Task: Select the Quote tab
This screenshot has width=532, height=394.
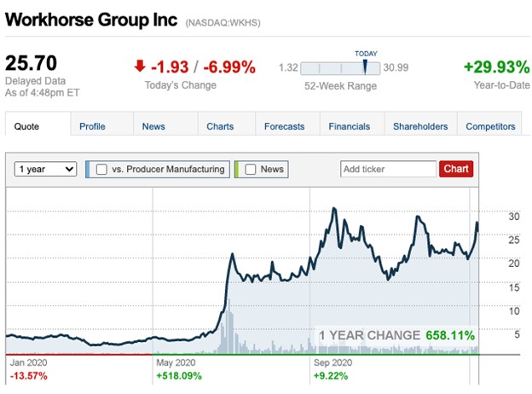Action: 28,126
